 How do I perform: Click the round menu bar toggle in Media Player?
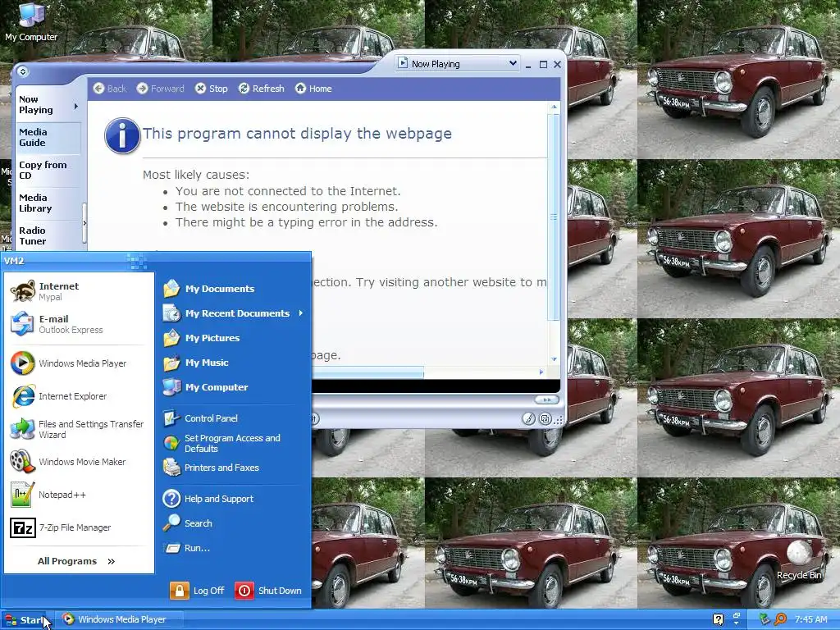22,71
